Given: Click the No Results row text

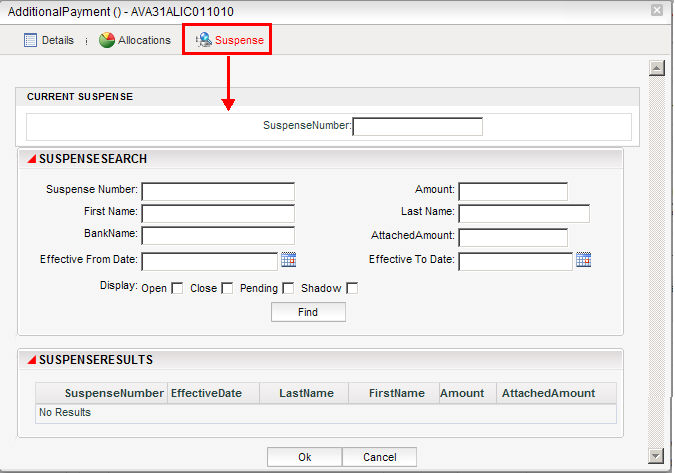Looking at the screenshot, I should tap(65, 412).
